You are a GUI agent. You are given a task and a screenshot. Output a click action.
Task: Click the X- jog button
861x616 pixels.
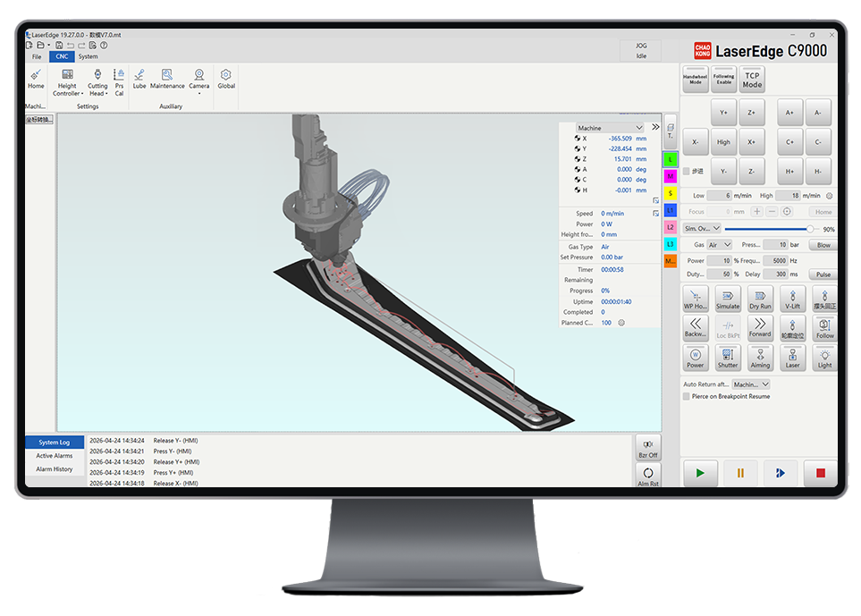pos(696,141)
